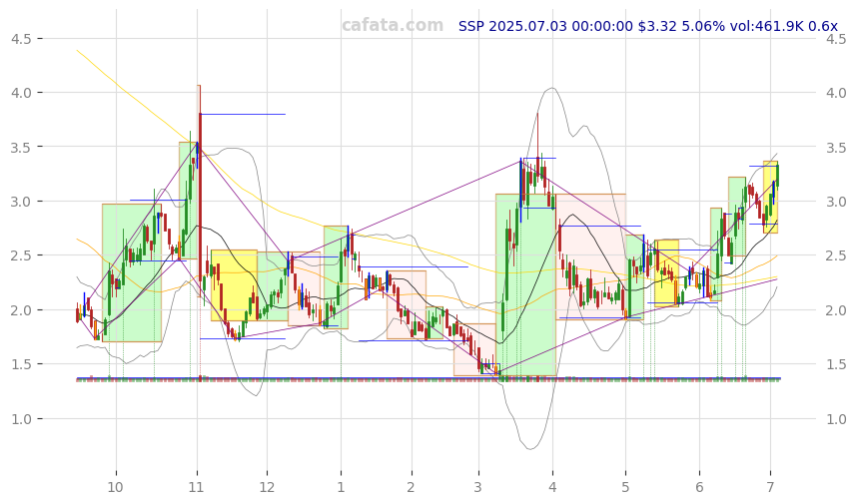Viewport: 857px width, 504px height.
Task: Click the vol:461.9K volume readout
Action: 767,26
